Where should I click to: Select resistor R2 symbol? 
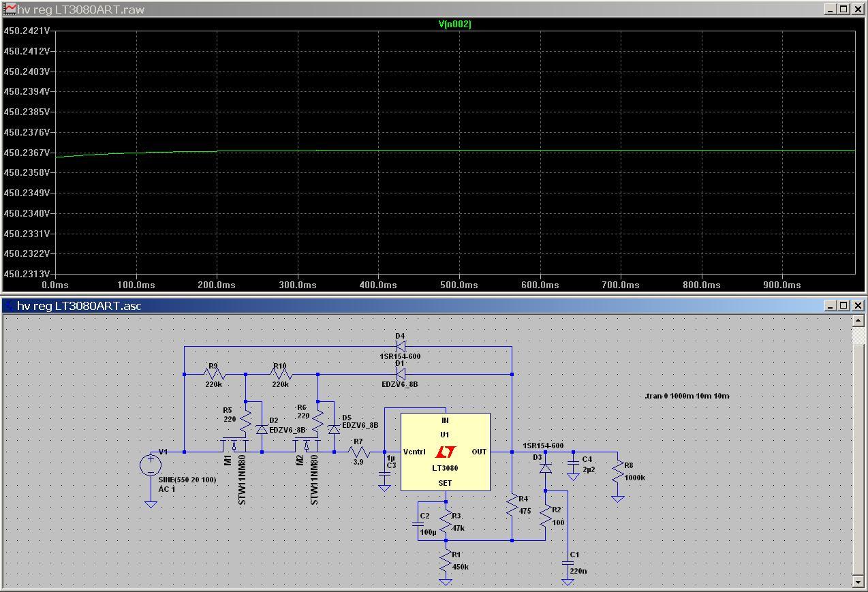545,516
